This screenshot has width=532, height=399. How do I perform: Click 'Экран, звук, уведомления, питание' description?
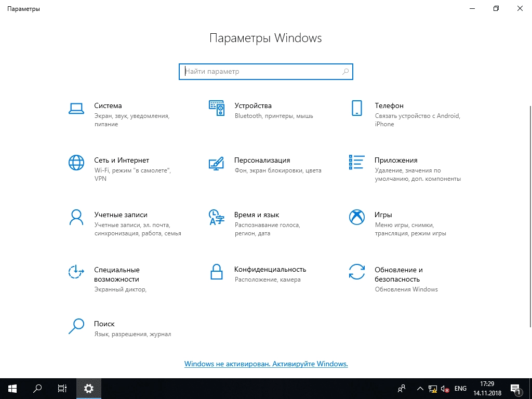[x=132, y=120]
